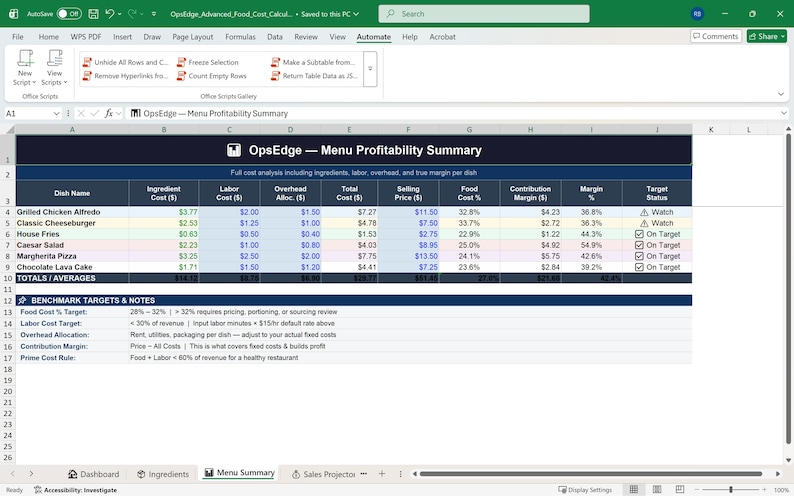The width and height of the screenshot is (794, 496).
Task: Click the Save disk icon
Action: click(x=93, y=14)
